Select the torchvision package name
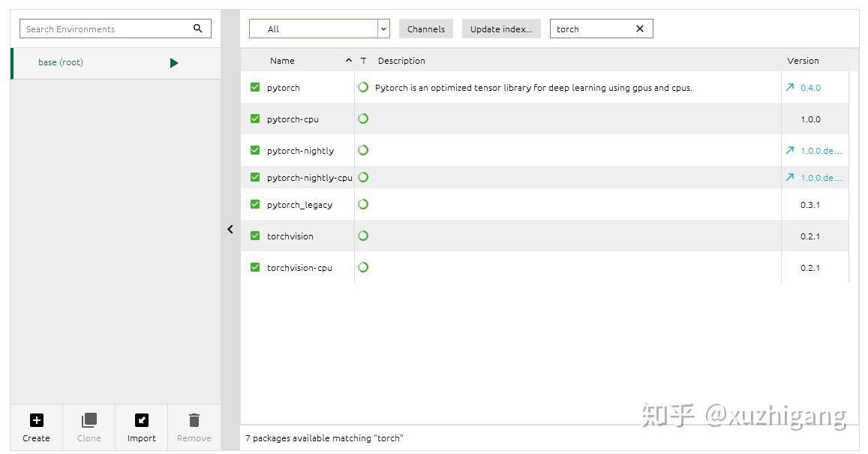The image size is (868, 454). 290,236
